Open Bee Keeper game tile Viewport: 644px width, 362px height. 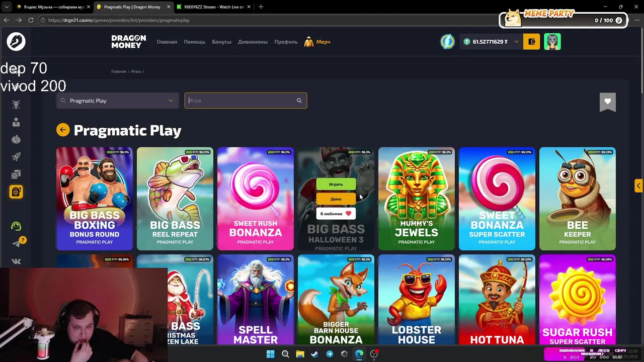click(x=578, y=199)
